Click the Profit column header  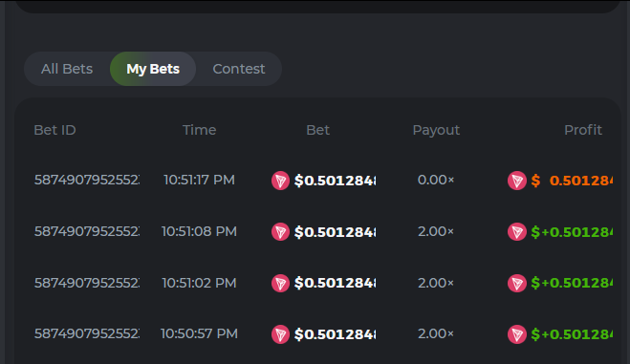[583, 130]
